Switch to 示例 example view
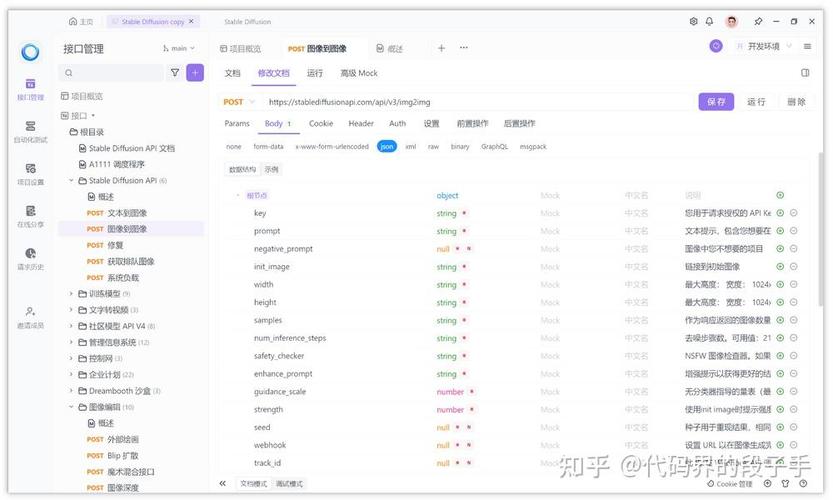833x500 pixels. click(x=271, y=170)
